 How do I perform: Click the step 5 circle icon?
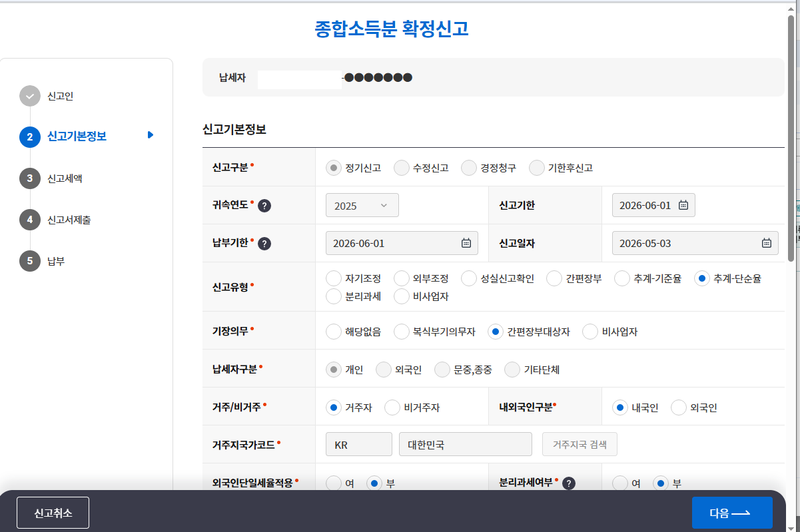(x=30, y=261)
